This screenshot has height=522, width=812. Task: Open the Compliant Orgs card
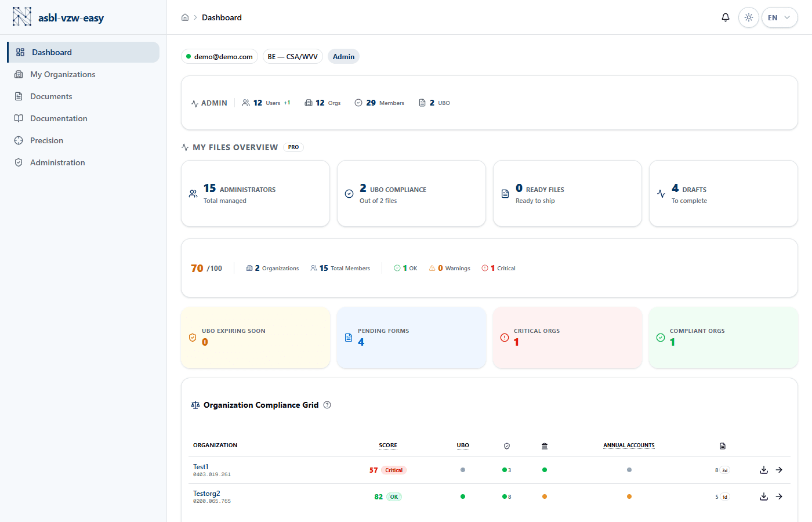click(x=723, y=338)
